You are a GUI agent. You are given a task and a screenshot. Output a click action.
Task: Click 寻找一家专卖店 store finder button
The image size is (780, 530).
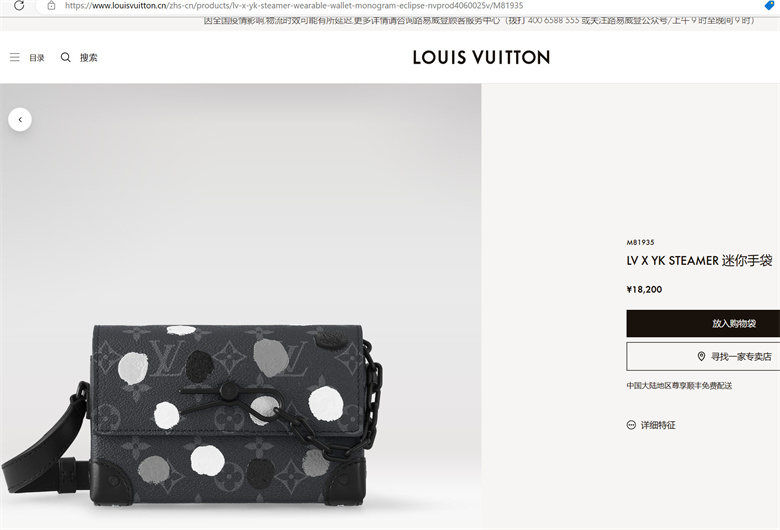(703, 356)
